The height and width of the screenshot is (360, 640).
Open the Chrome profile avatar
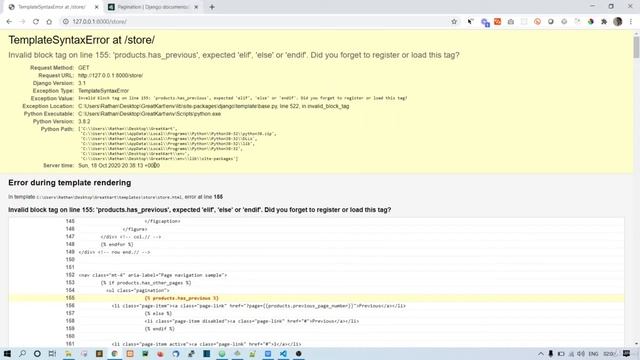tap(618, 22)
